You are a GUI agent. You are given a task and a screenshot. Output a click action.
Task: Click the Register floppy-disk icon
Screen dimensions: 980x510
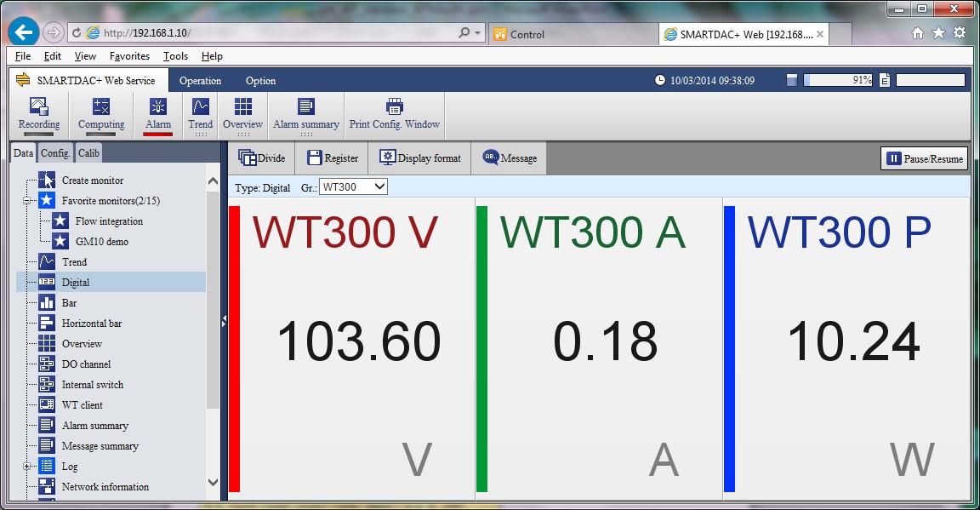pos(315,158)
